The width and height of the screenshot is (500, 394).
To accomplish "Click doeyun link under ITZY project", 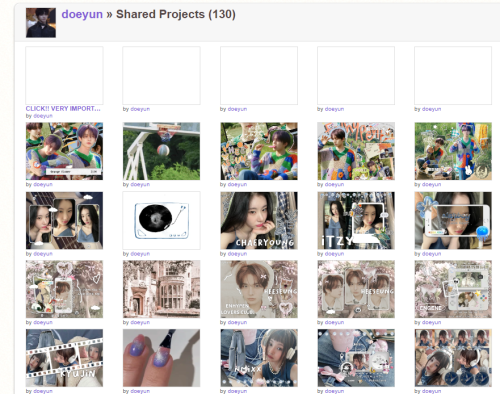I will [x=334, y=254].
